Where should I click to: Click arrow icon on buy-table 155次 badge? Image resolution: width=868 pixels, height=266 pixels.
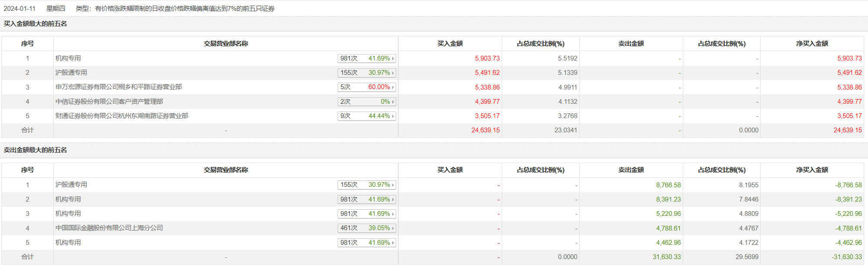point(393,73)
